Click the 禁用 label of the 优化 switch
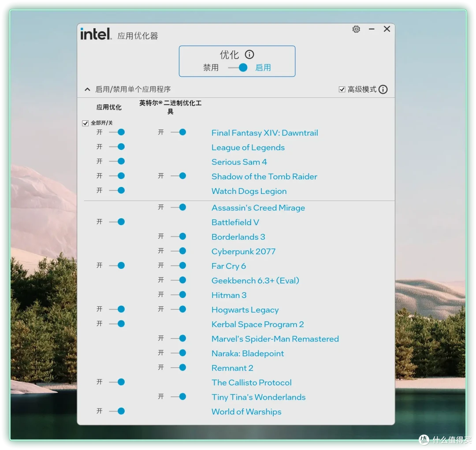This screenshot has width=476, height=450. pos(211,67)
